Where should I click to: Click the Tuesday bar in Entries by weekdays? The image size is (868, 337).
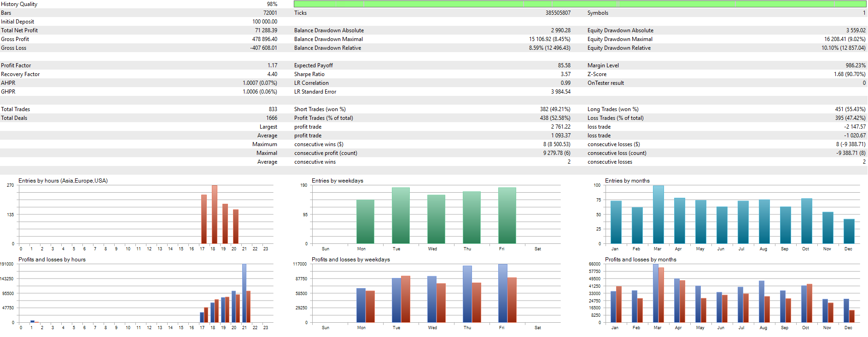point(401,215)
